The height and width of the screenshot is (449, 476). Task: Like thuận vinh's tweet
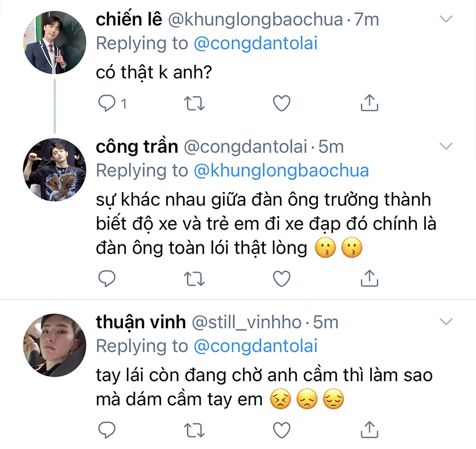pyautogui.click(x=281, y=429)
